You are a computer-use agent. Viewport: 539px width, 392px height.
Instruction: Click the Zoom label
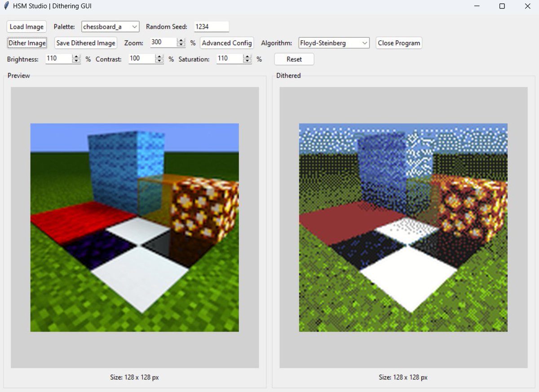point(134,43)
